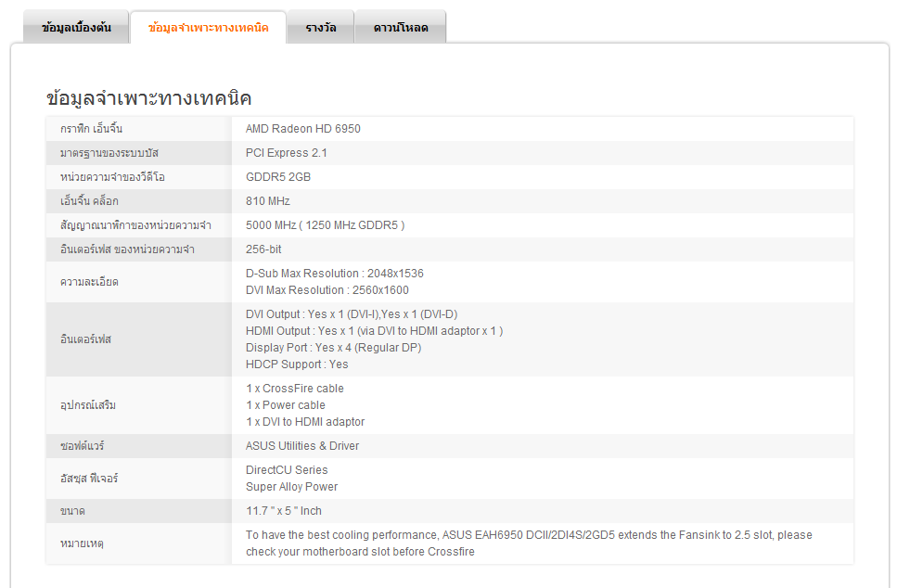Open the รางวัล tab
Screen dimensions: 897x588
click(320, 27)
